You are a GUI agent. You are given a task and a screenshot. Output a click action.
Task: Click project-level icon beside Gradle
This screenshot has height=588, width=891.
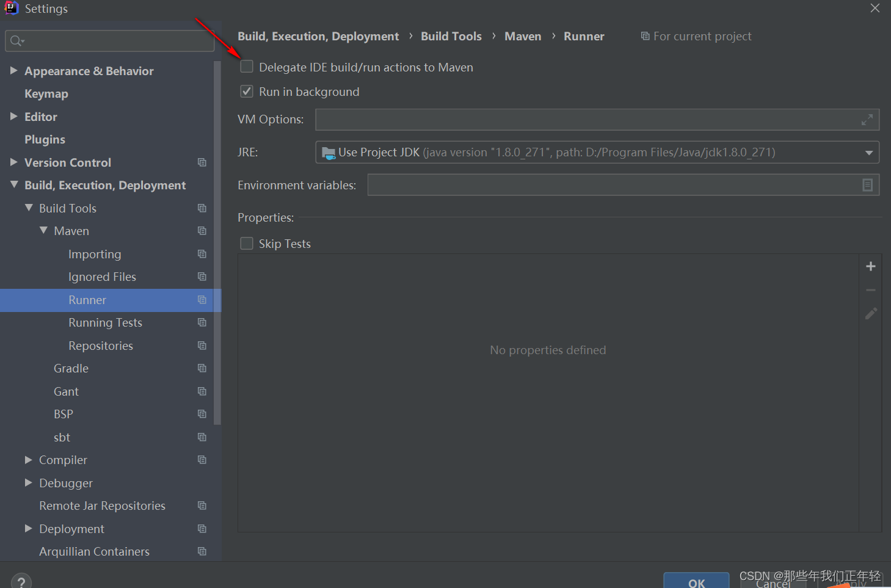[202, 368]
